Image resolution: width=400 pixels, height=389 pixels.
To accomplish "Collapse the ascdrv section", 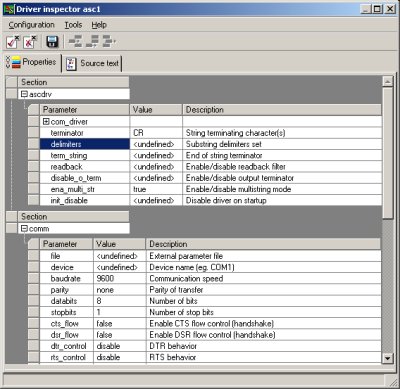I will [x=24, y=94].
